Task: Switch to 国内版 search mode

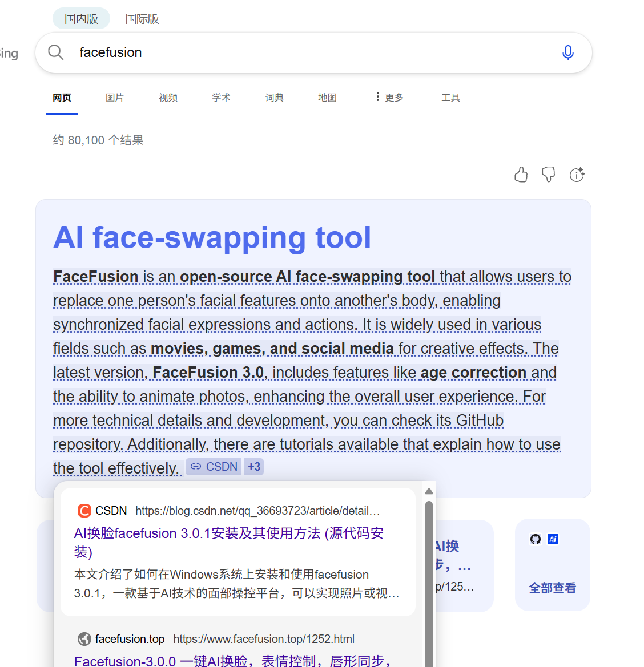Action: coord(81,19)
